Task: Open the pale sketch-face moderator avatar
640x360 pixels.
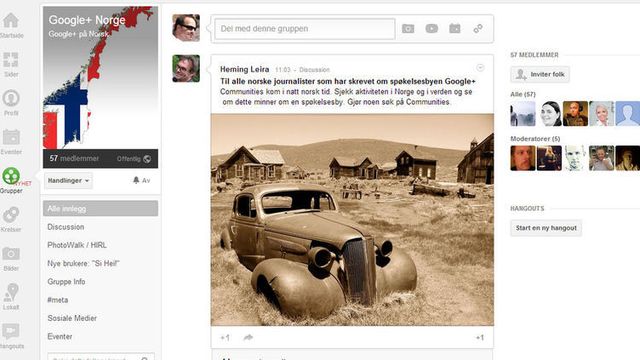Action: (x=575, y=158)
